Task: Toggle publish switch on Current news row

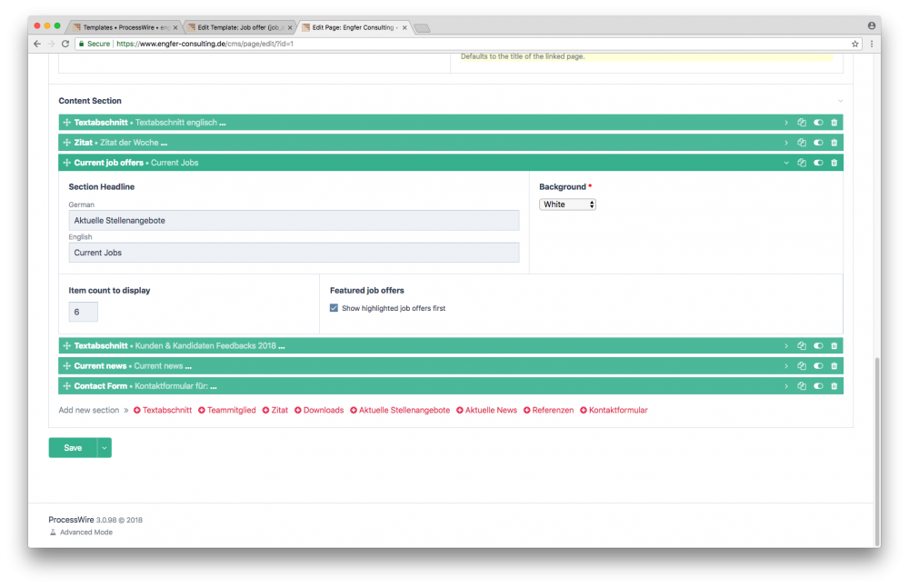Action: (818, 366)
